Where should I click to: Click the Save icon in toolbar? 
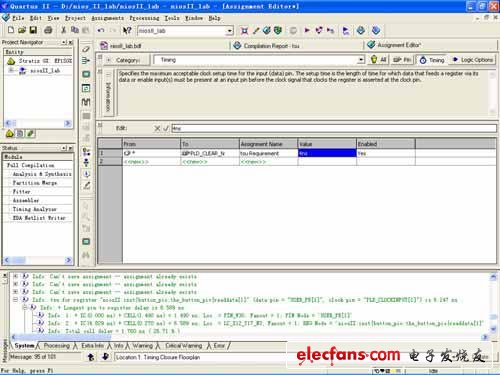click(x=33, y=30)
